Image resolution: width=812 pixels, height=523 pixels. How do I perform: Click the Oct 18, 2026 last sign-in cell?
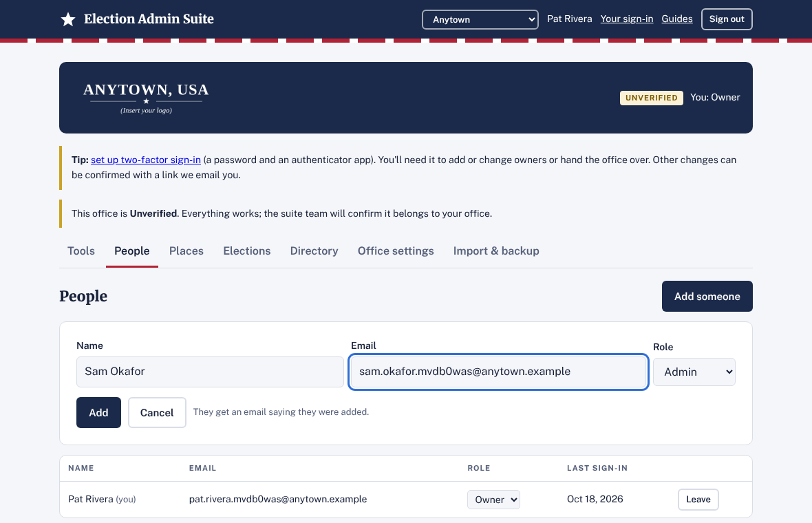(595, 499)
